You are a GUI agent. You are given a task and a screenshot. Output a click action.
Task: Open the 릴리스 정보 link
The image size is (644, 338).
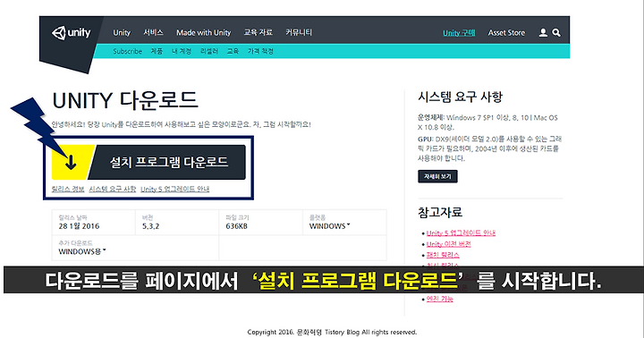68,189
